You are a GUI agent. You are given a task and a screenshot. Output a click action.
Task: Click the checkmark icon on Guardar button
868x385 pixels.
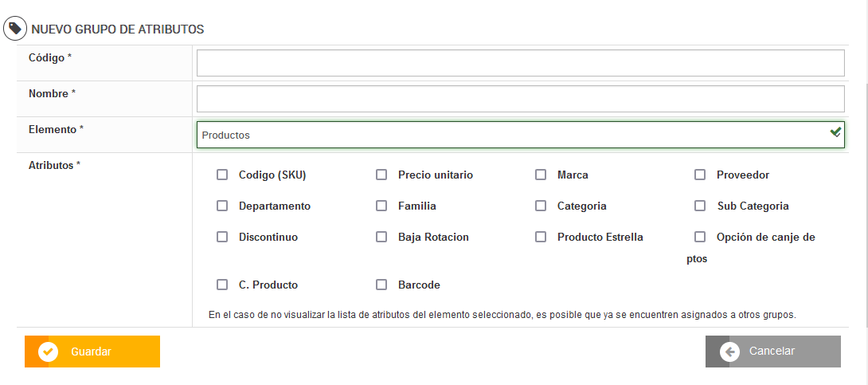click(x=49, y=352)
